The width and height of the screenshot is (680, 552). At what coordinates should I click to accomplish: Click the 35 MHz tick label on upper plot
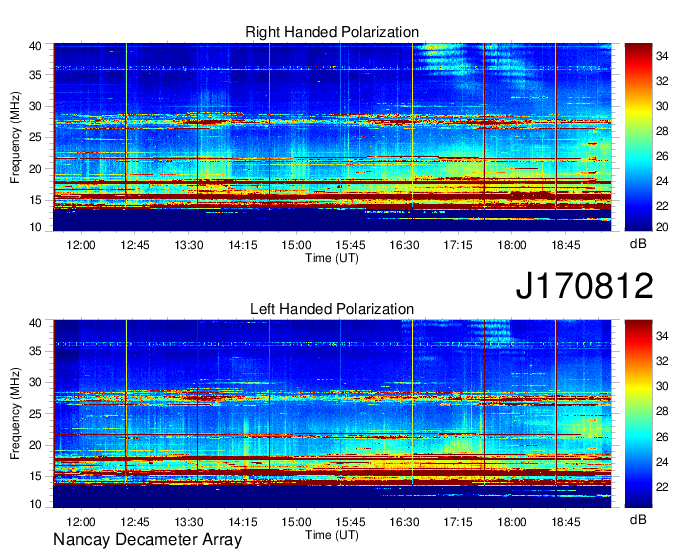click(x=35, y=75)
